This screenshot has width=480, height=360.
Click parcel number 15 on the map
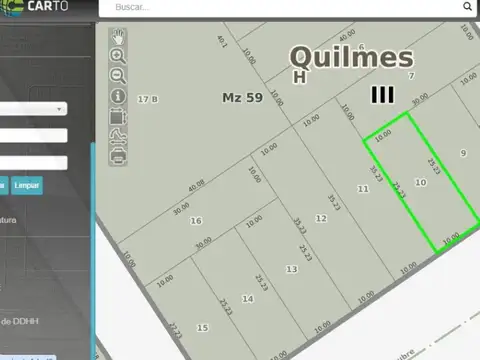point(203,328)
